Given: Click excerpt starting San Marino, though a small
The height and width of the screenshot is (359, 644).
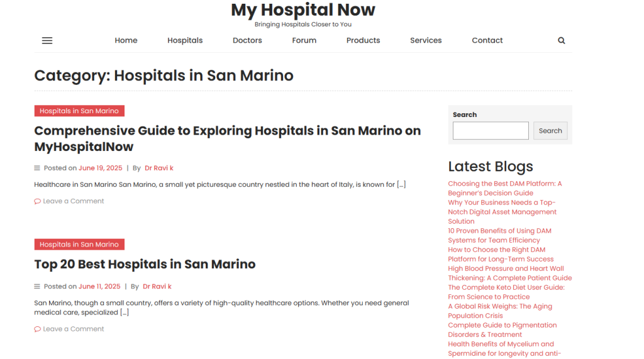Looking at the screenshot, I should [x=222, y=307].
